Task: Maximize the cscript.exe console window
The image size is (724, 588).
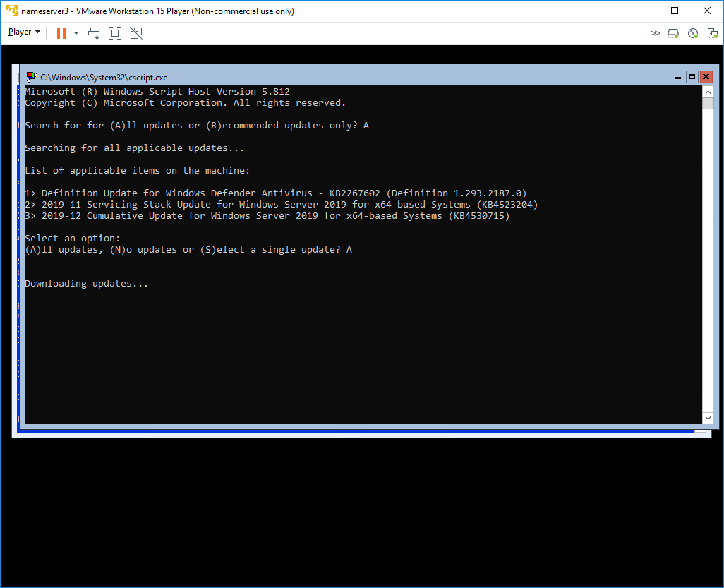Action: [x=692, y=77]
